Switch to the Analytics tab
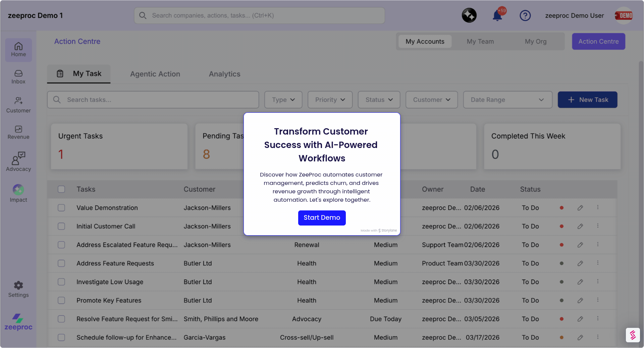Screen dimensions: 644x348 click(x=225, y=74)
